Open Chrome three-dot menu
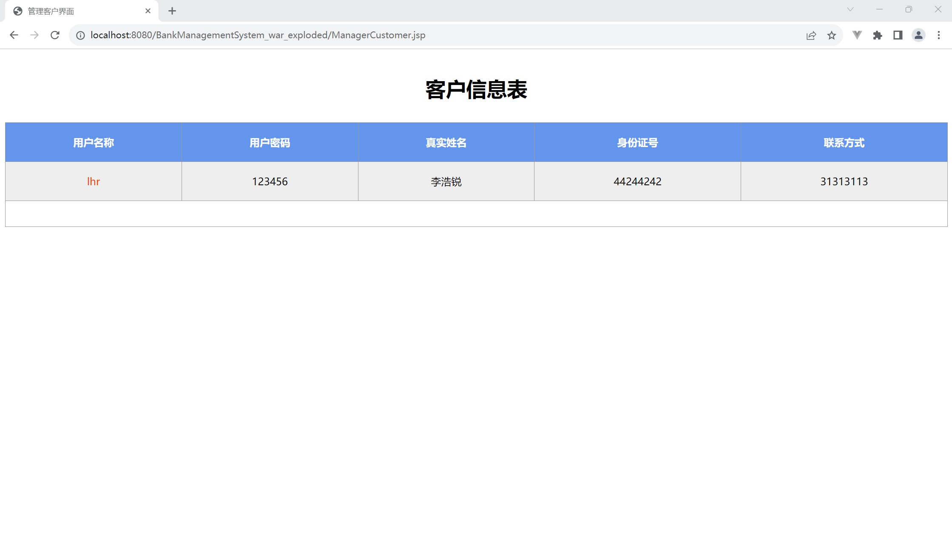The height and width of the screenshot is (560, 952). coord(939,35)
